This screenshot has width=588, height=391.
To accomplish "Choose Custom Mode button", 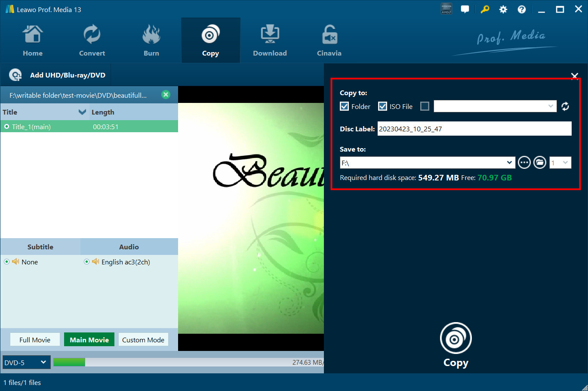I will (143, 340).
